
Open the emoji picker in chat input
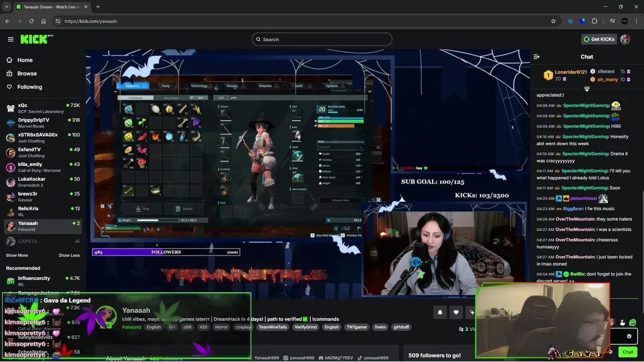pyautogui.click(x=629, y=336)
